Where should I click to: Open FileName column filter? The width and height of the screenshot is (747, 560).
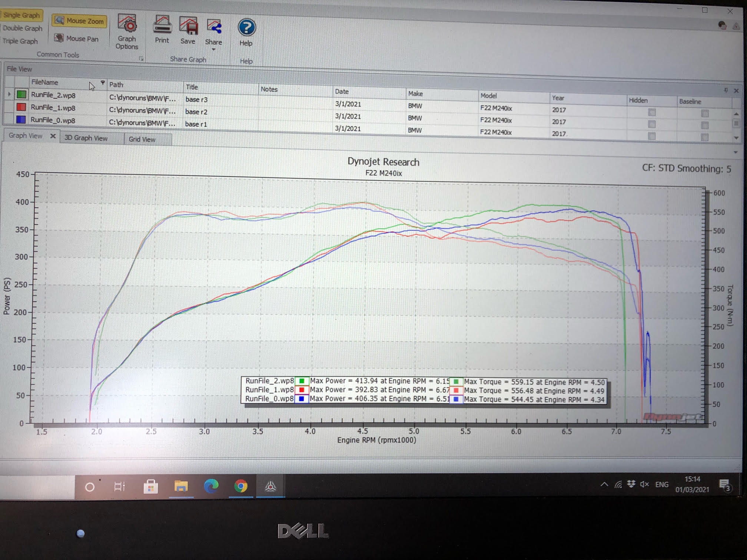(x=103, y=83)
